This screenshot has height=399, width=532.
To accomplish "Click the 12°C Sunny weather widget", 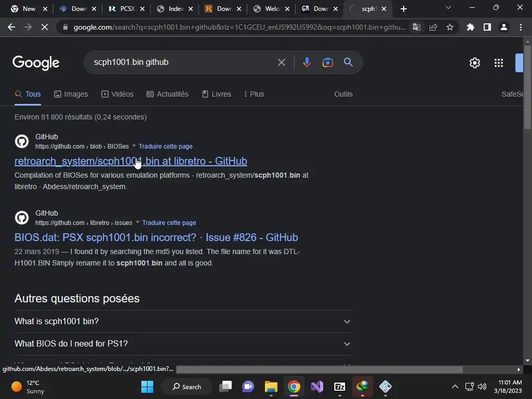I will (28, 387).
